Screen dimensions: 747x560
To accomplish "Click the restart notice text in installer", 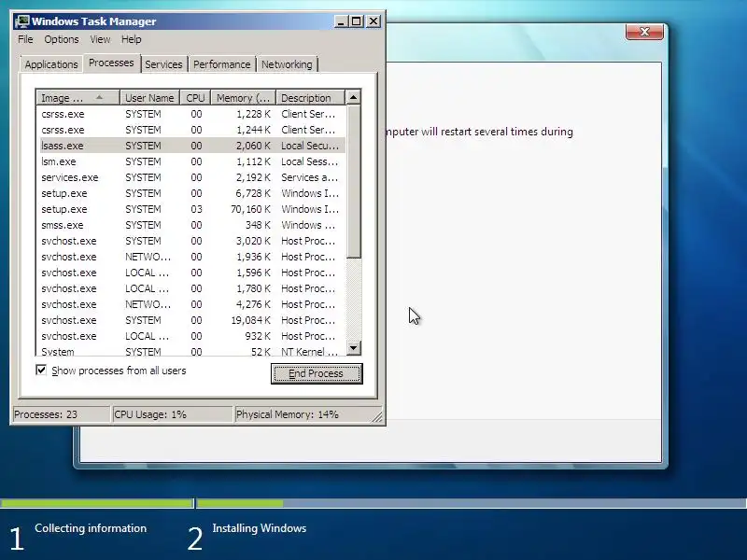I will 479,132.
